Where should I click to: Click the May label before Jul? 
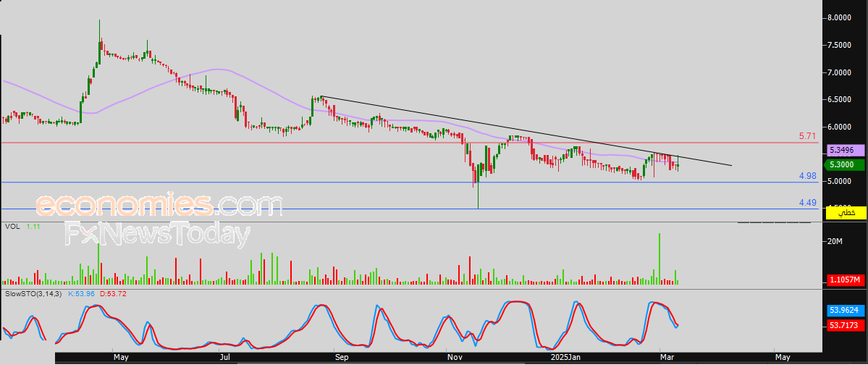coord(120,358)
